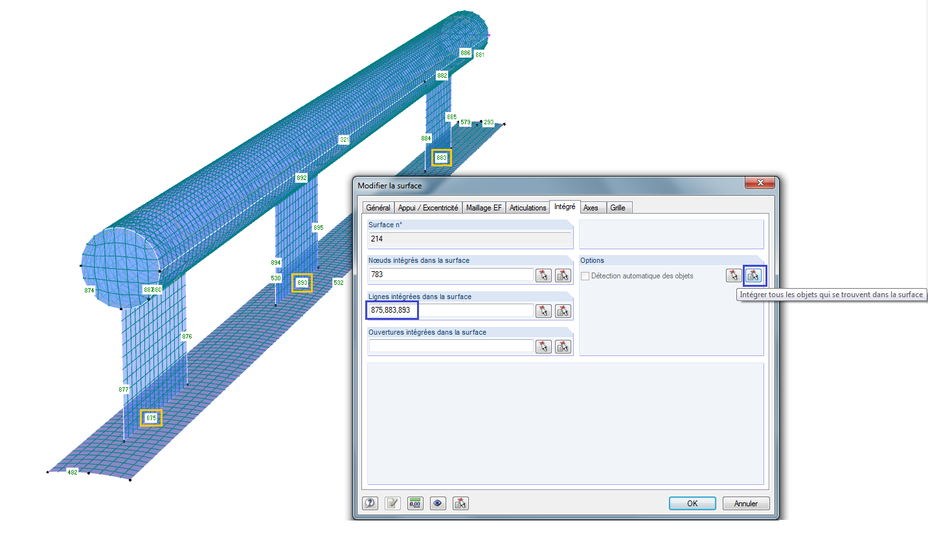Click the comment edit icon at dialog bottom

point(392,503)
